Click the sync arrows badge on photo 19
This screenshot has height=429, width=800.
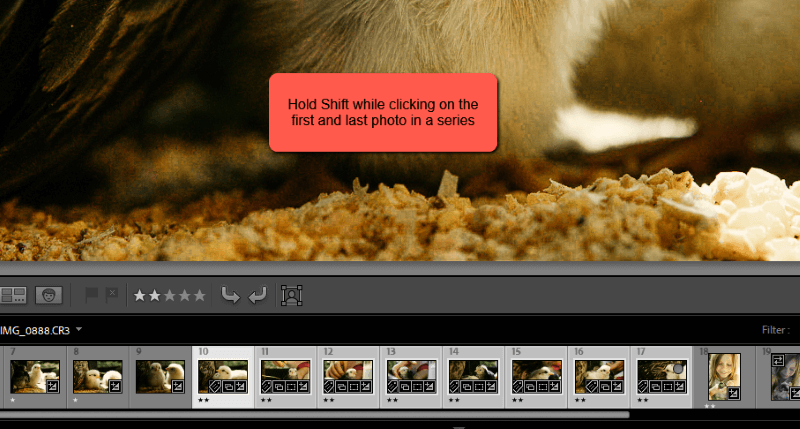[x=778, y=361]
